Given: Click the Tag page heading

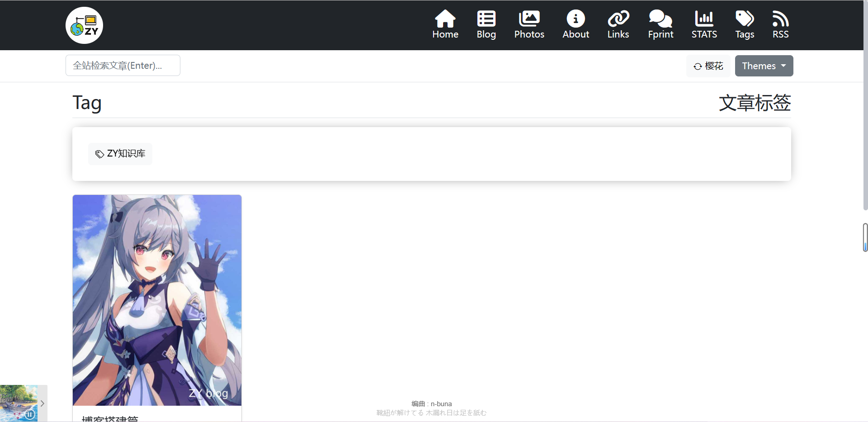Looking at the screenshot, I should point(87,103).
